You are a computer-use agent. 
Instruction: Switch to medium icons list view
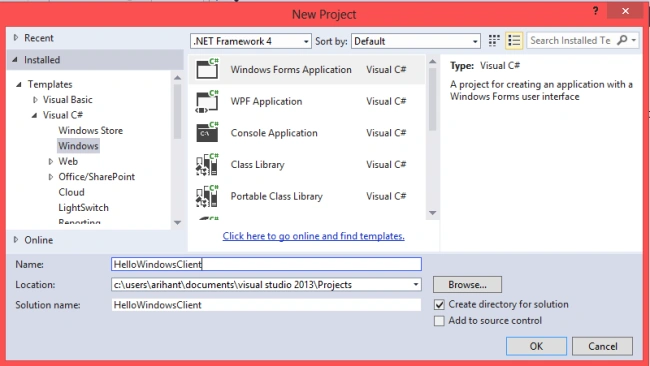514,41
